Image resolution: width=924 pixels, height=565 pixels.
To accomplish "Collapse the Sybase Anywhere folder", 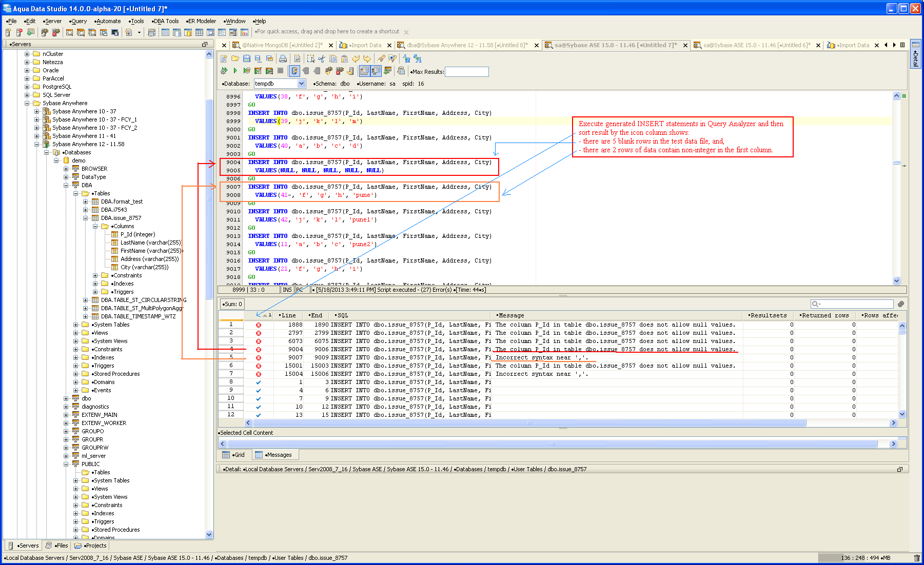I will coord(27,103).
